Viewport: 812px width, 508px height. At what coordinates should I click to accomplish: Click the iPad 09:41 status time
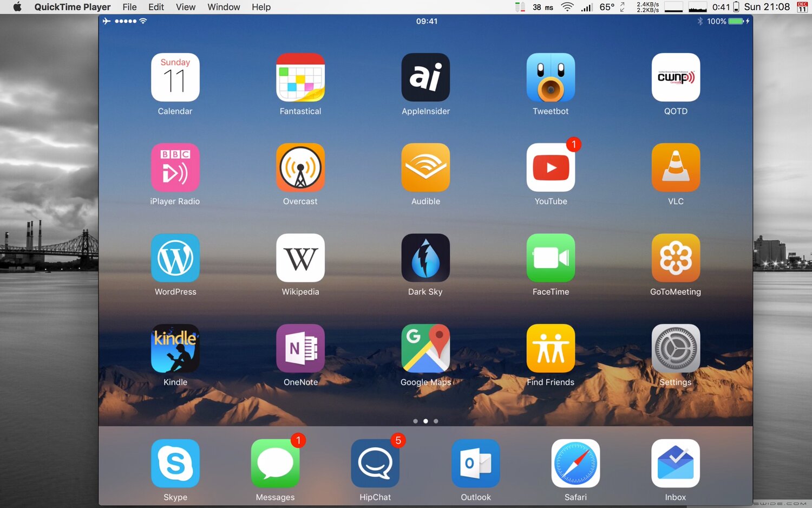tap(427, 21)
